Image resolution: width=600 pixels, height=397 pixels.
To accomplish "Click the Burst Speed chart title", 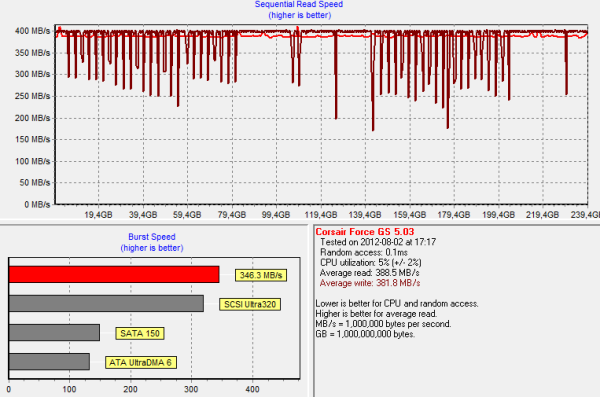I will tap(152, 237).
